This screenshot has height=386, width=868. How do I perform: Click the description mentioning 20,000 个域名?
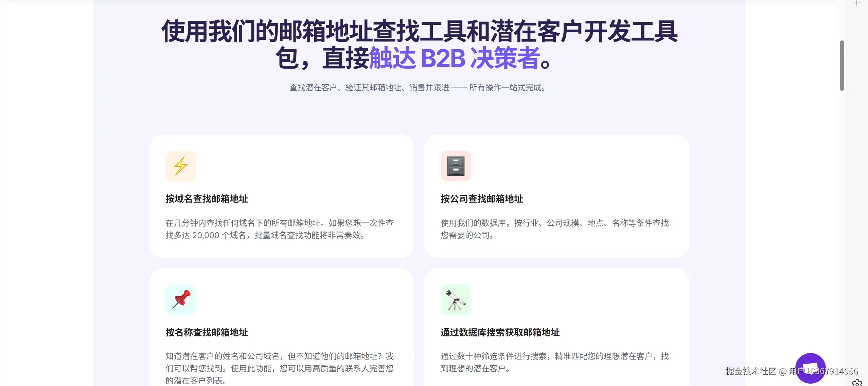click(279, 229)
